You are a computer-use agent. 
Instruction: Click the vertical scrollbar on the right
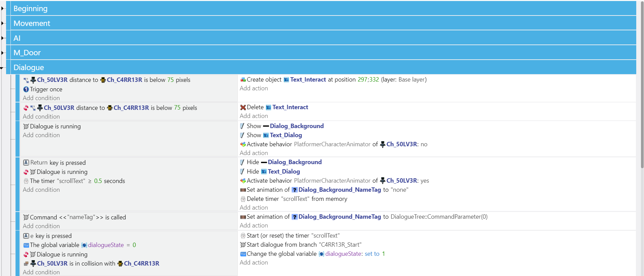[x=642, y=84]
